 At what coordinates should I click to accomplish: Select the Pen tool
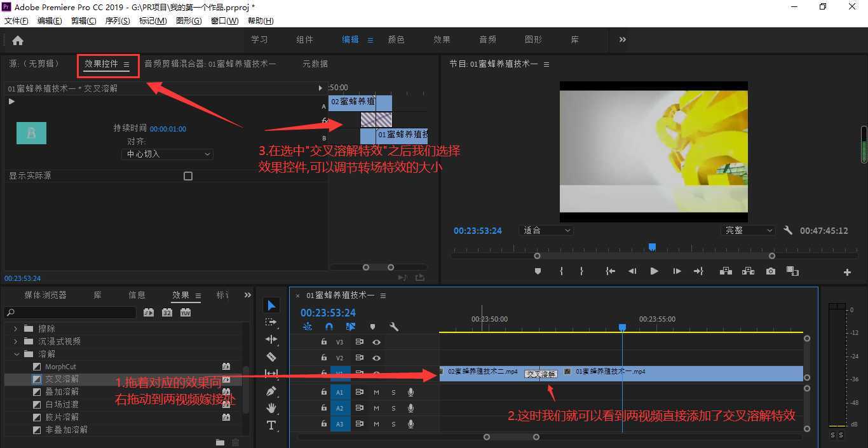click(271, 391)
